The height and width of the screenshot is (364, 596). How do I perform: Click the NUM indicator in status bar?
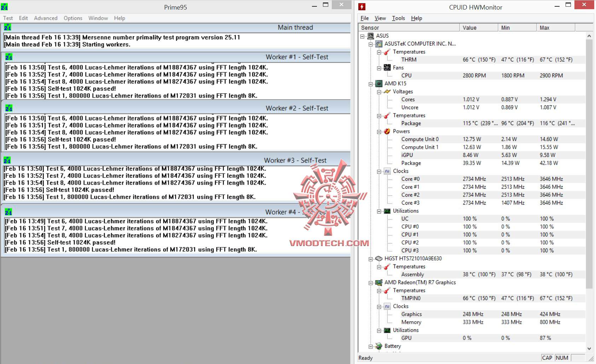562,358
